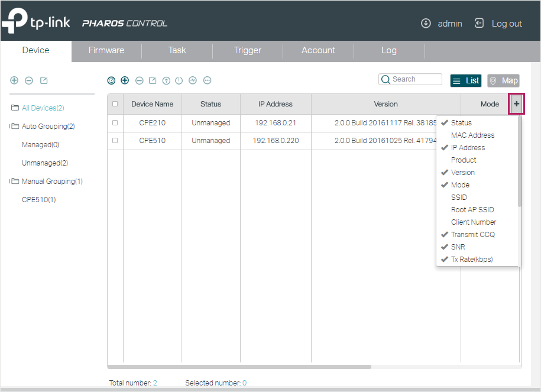The height and width of the screenshot is (392, 541).
Task: Switch to the Account tab
Action: coord(318,50)
